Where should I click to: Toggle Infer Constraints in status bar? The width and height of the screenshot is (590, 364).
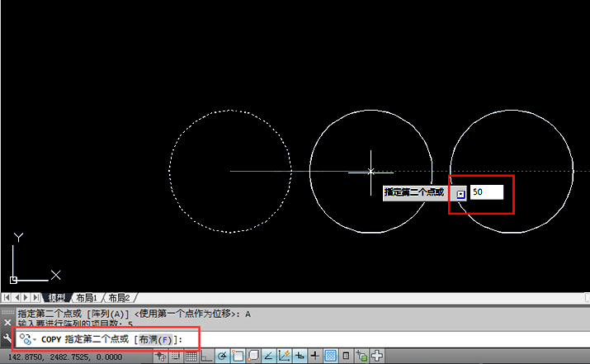coord(161,356)
